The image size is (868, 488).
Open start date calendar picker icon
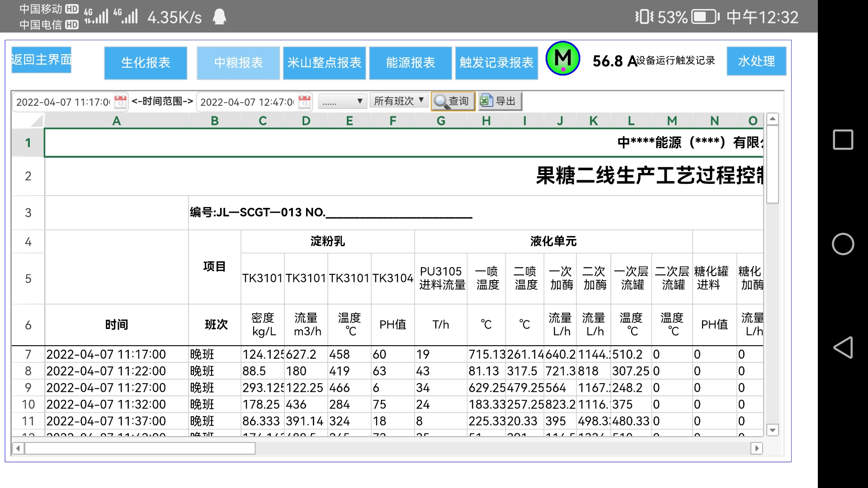coord(120,102)
